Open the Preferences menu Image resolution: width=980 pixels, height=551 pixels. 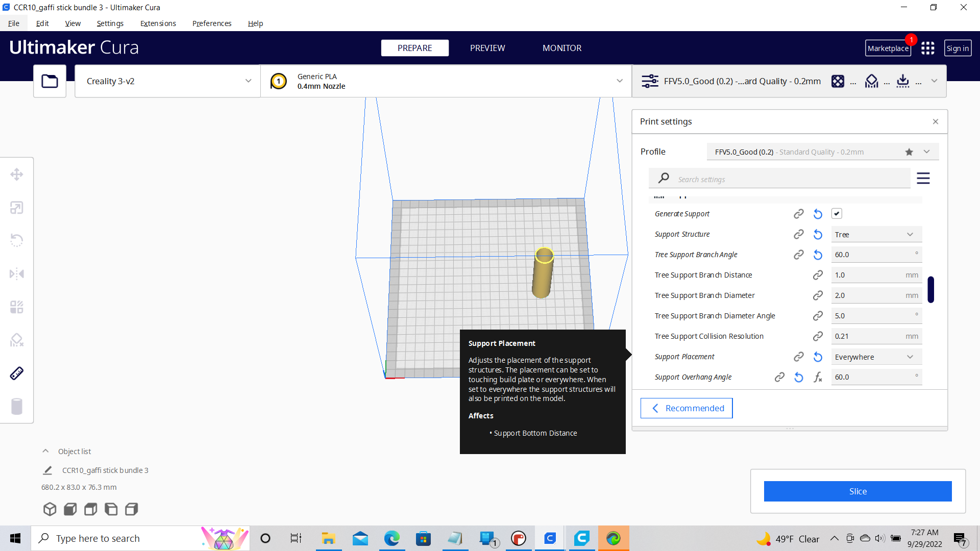[x=212, y=23]
